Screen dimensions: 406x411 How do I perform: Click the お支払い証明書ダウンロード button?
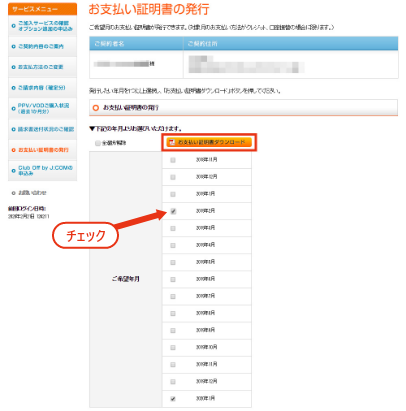tap(209, 142)
